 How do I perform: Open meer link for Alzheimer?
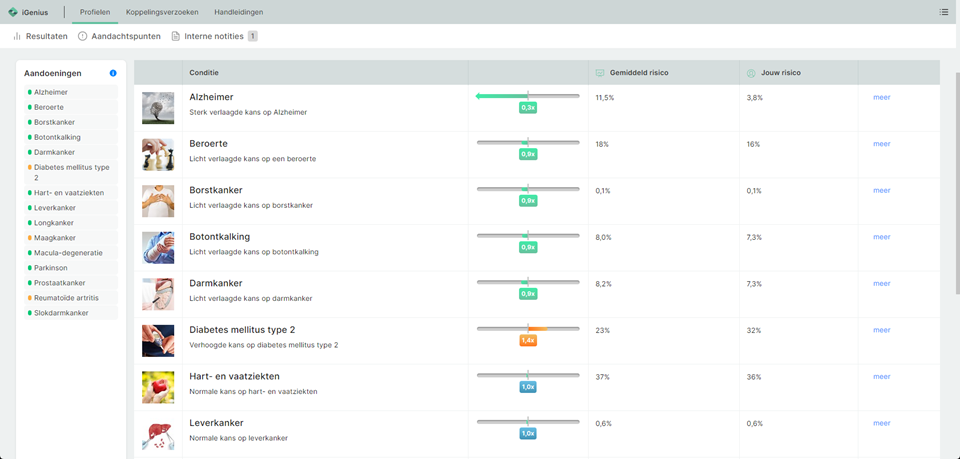click(x=882, y=97)
